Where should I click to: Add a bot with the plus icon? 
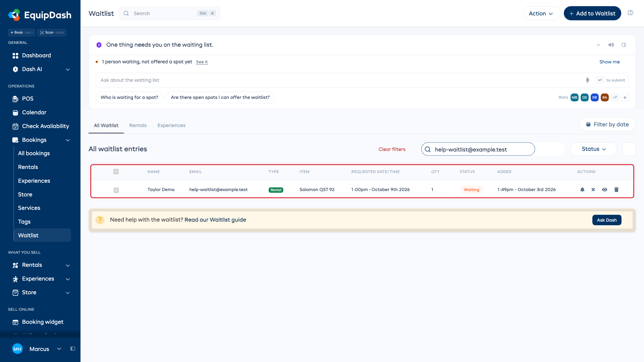click(625, 98)
